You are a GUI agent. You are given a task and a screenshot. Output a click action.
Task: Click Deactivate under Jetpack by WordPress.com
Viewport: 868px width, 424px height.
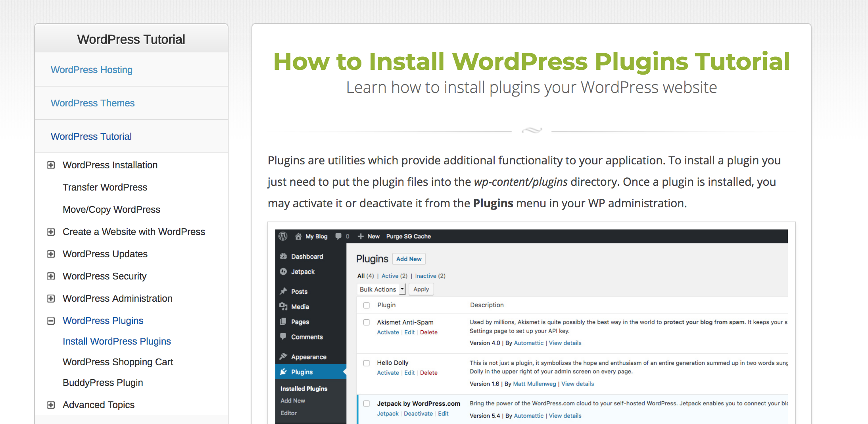point(418,414)
